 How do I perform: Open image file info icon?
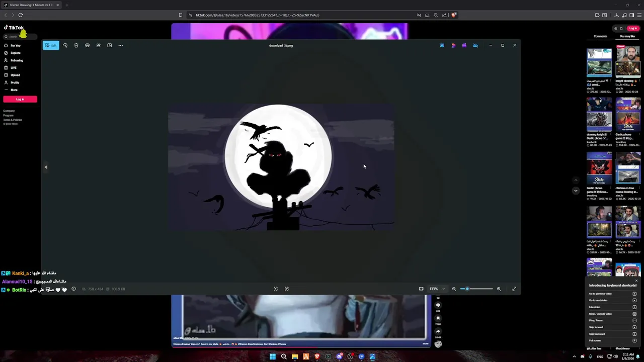tap(73, 289)
